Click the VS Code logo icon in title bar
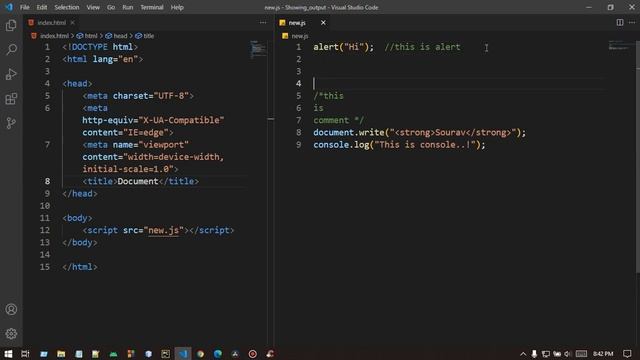The height and width of the screenshot is (360, 640). 9,7
